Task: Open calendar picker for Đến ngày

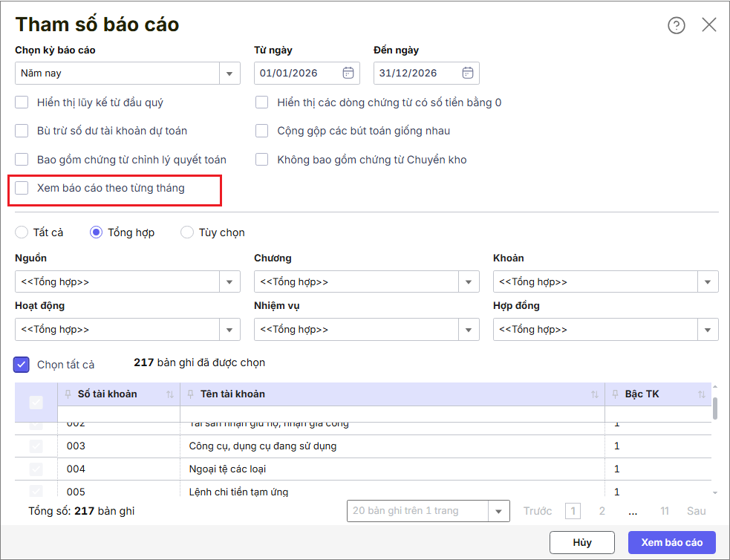Action: click(x=468, y=73)
